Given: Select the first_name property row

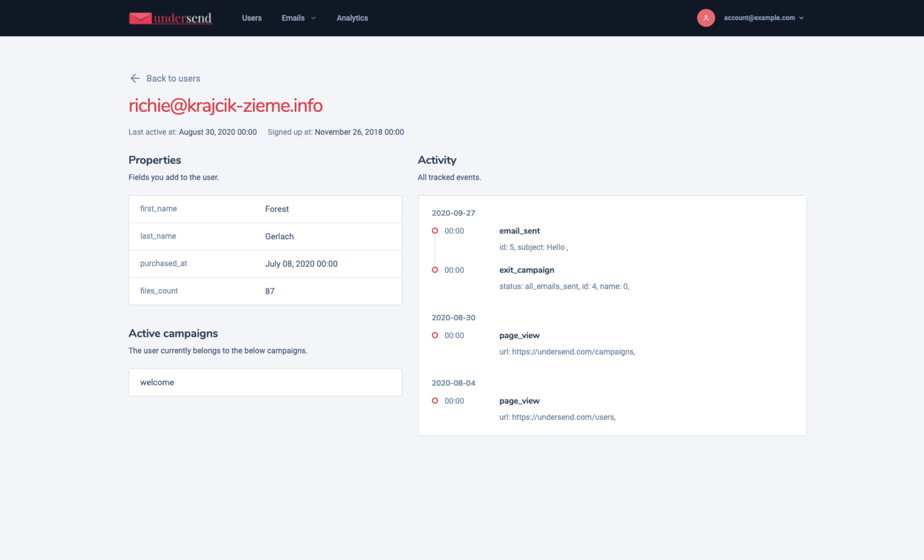Looking at the screenshot, I should (265, 209).
